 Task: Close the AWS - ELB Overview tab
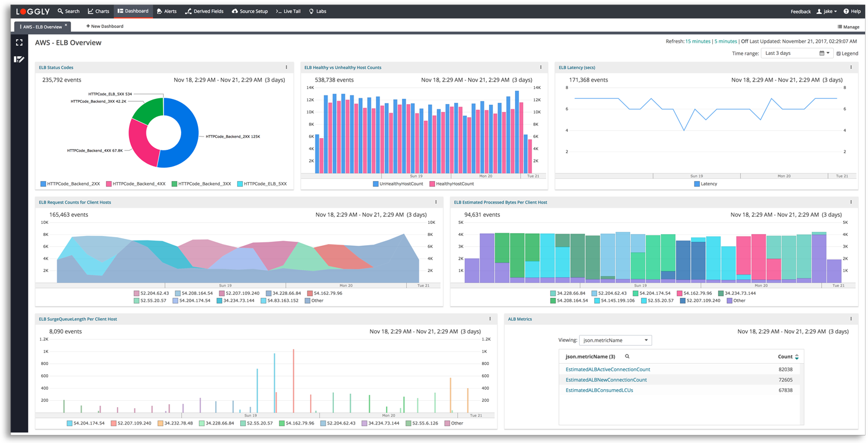(66, 25)
